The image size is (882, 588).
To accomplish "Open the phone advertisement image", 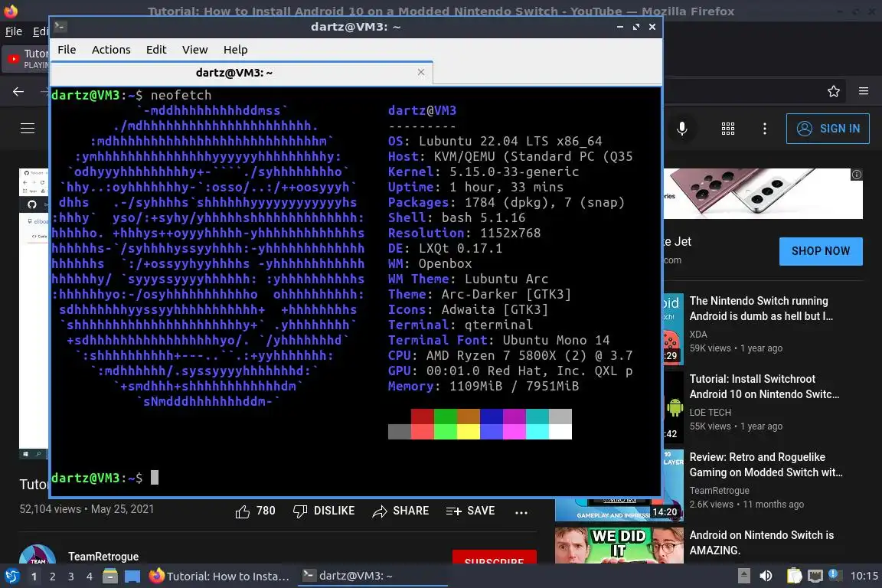I will pyautogui.click(x=763, y=194).
